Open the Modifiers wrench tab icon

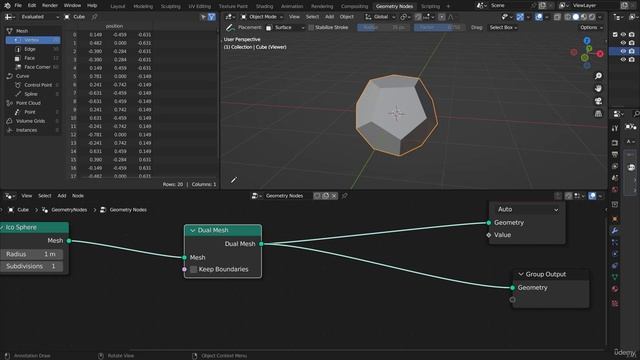[x=615, y=231]
